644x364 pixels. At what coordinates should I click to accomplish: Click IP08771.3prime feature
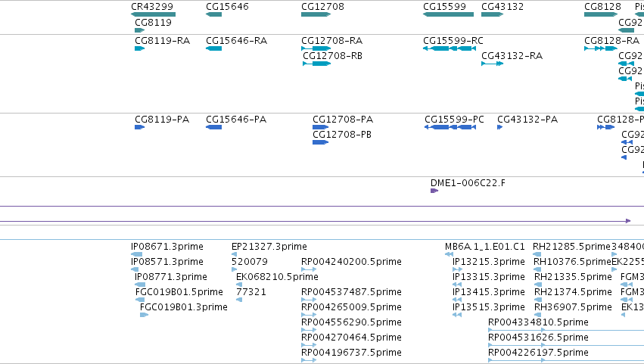coord(140,285)
